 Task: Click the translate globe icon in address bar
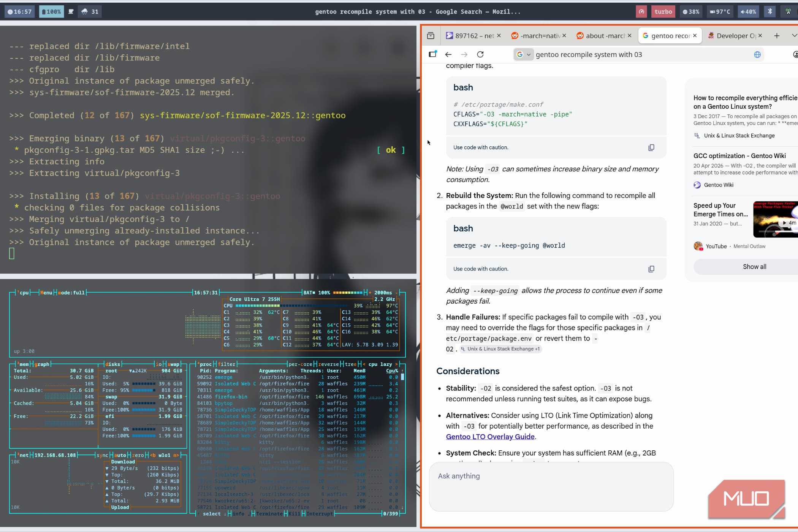click(757, 54)
